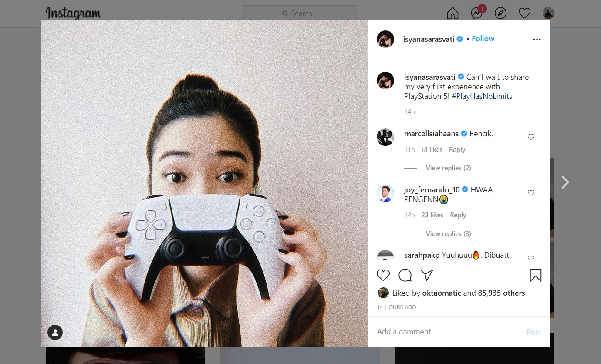This screenshot has width=601, height=364.
Task: Click the Post comment button
Action: [534, 332]
